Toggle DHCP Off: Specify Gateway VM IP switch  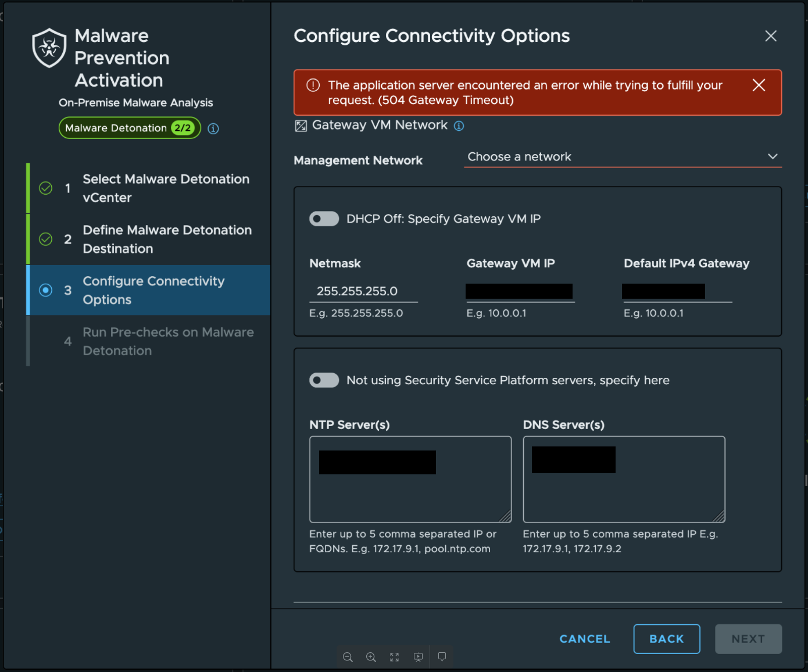tap(324, 219)
